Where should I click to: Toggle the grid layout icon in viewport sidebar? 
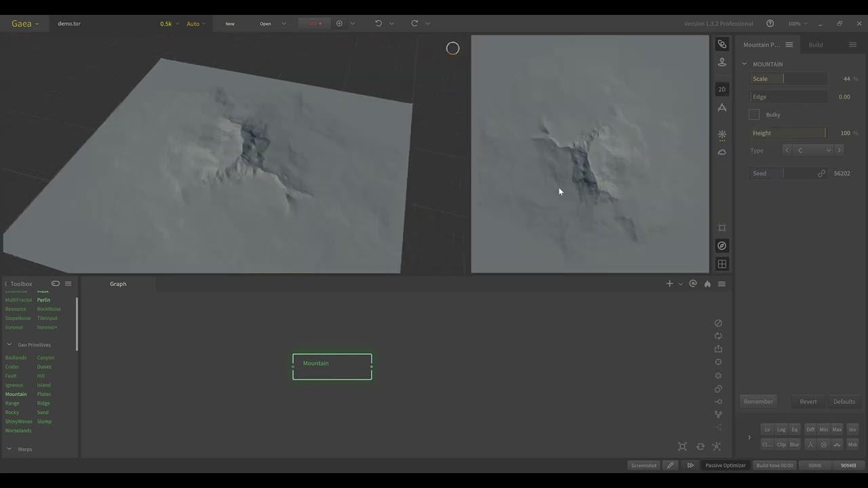click(722, 264)
